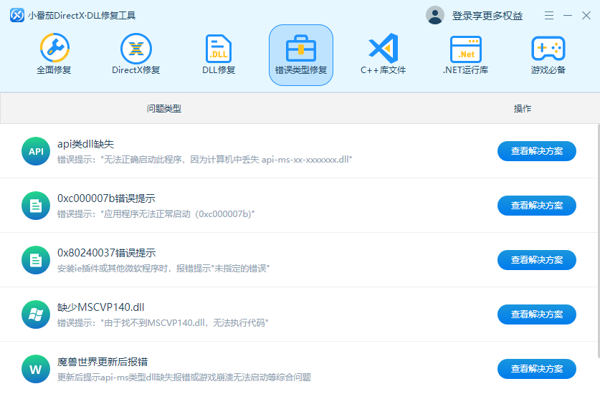
Task: Click the document icon for 0x80240037错误提示
Action: (x=36, y=260)
